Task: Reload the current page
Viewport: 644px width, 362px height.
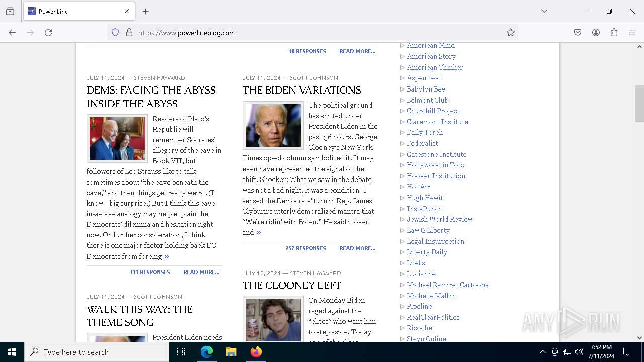Action: click(x=48, y=32)
